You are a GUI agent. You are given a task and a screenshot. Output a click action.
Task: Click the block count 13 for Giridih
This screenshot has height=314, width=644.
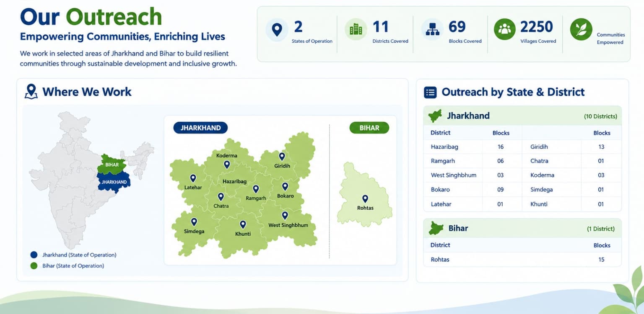(601, 147)
